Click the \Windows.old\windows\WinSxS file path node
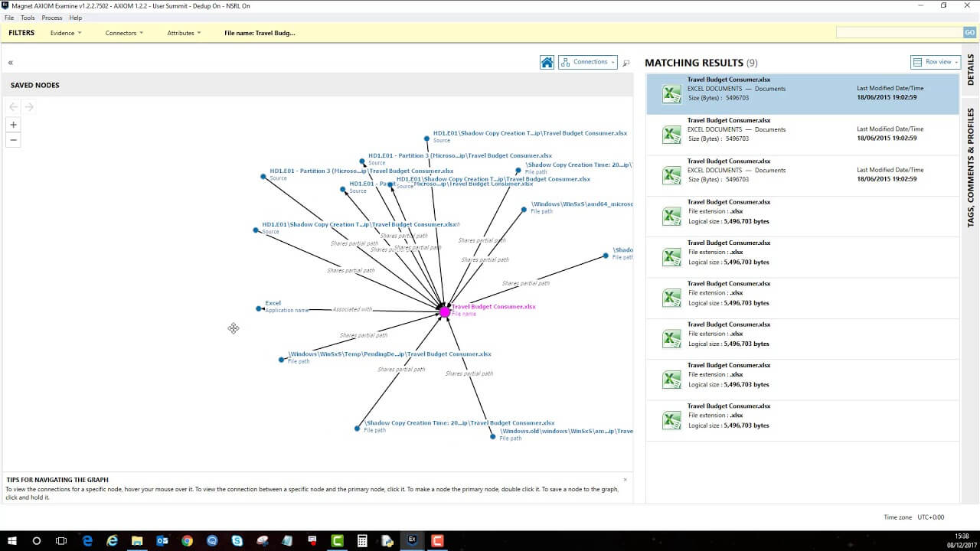980x551 pixels. pyautogui.click(x=493, y=436)
